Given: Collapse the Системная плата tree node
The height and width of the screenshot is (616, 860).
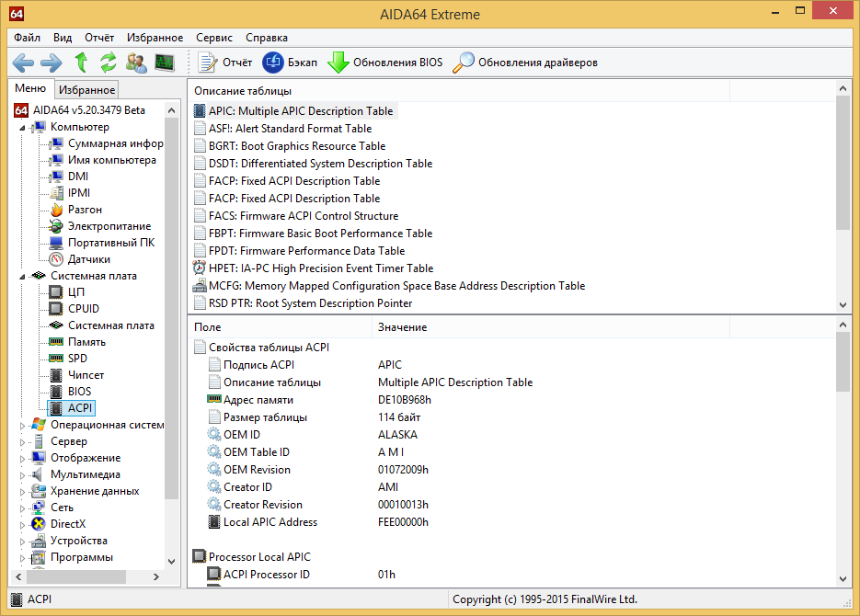Looking at the screenshot, I should [22, 276].
